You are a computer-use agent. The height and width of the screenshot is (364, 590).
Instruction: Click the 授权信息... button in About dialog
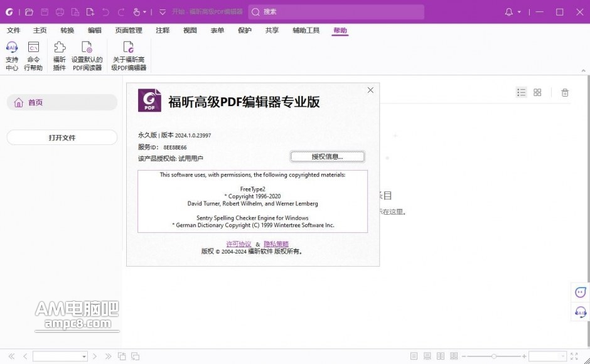point(328,157)
